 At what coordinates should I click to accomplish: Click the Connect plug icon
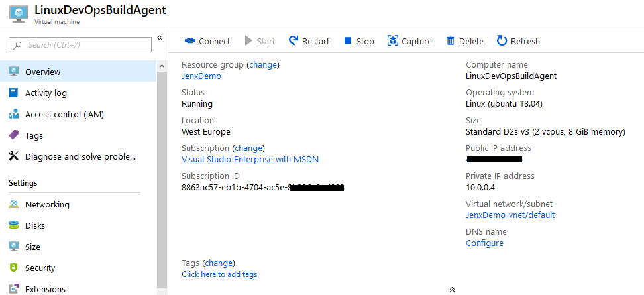pos(189,41)
